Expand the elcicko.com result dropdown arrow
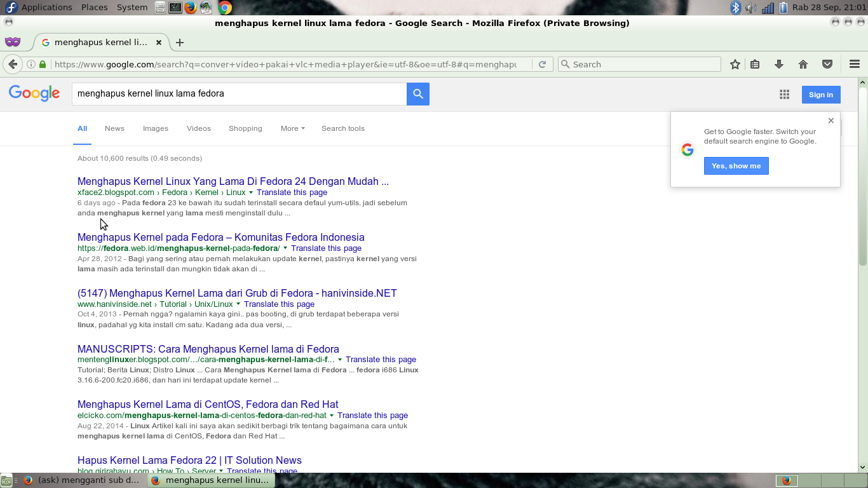 pyautogui.click(x=332, y=416)
